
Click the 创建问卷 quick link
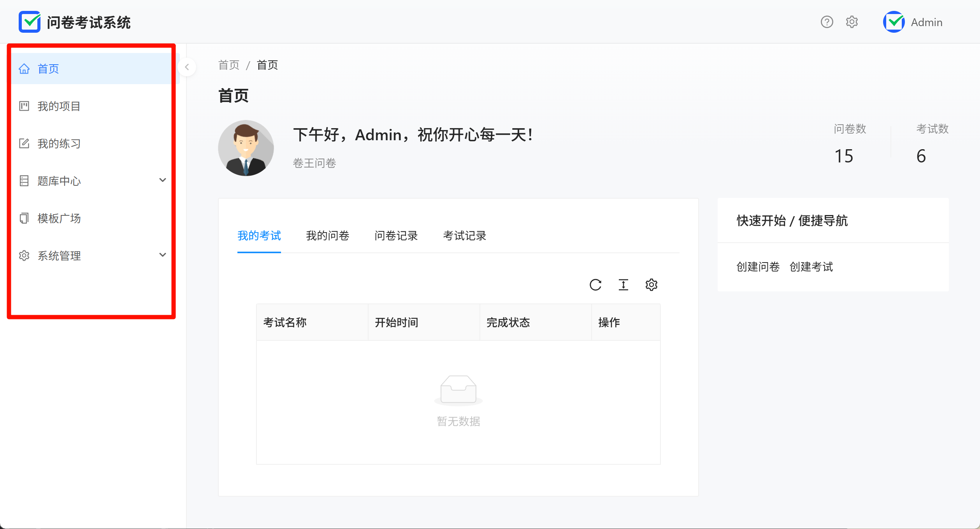click(758, 267)
